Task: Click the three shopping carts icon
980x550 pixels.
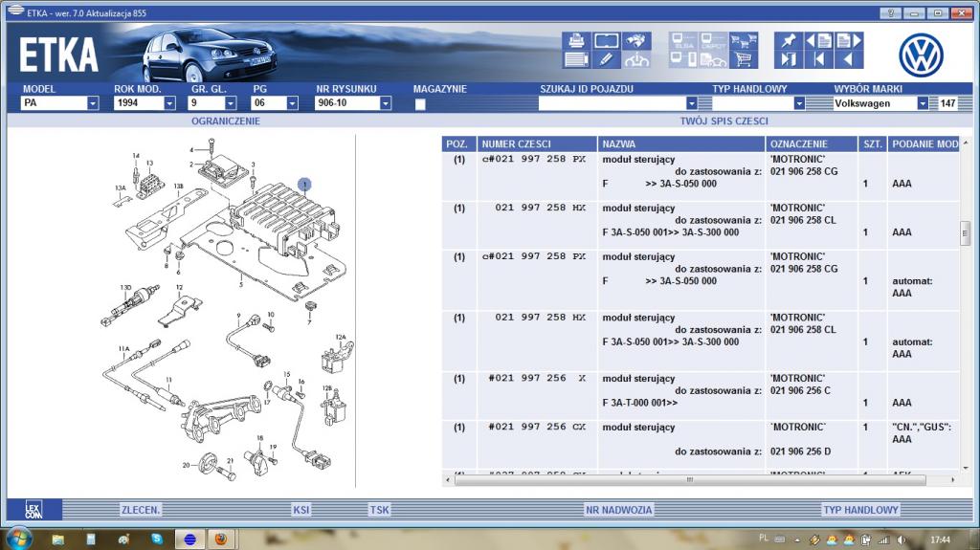Action: click(x=743, y=41)
